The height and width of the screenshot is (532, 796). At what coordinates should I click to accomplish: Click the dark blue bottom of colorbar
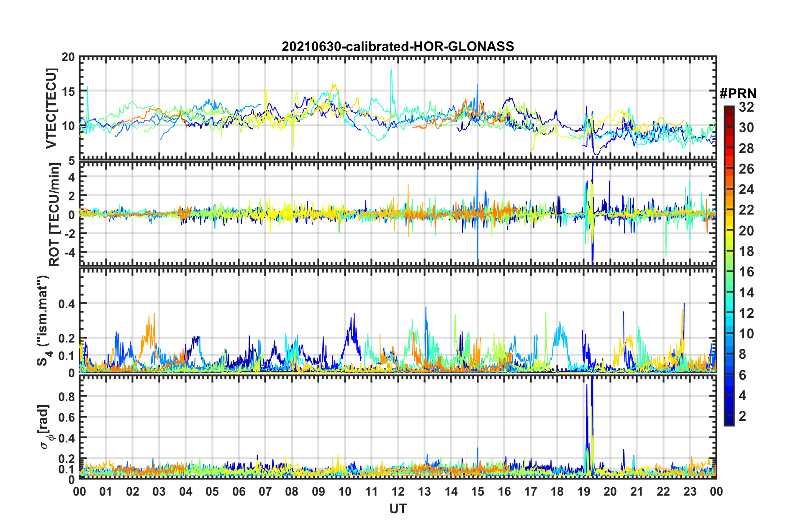[729, 422]
